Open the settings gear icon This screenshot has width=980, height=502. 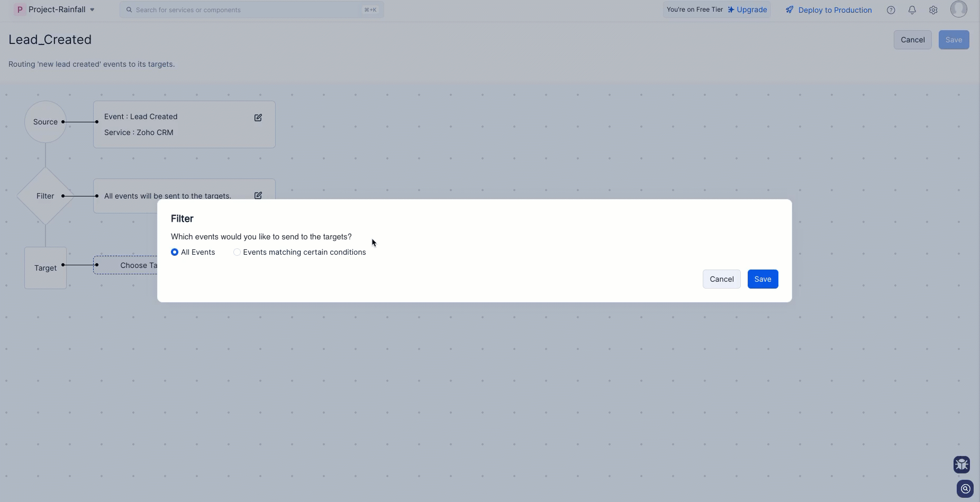click(933, 10)
